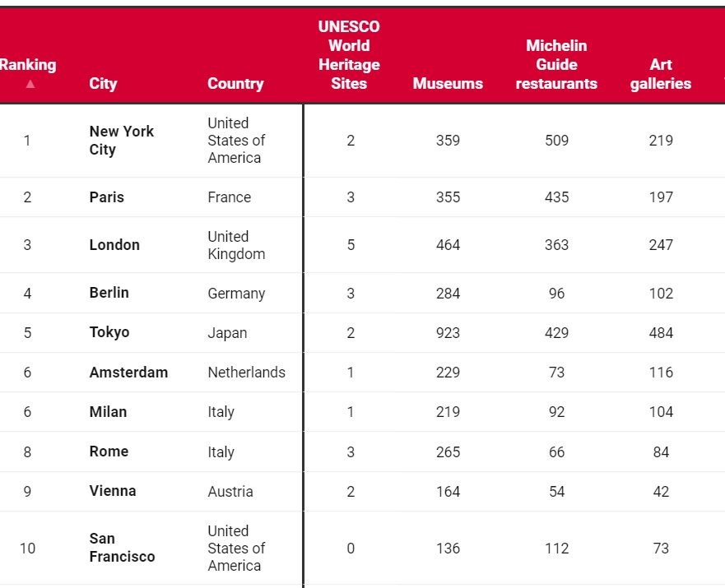Screen dimensions: 725x588
Task: Select the Vienna city cell
Action: [x=113, y=491]
